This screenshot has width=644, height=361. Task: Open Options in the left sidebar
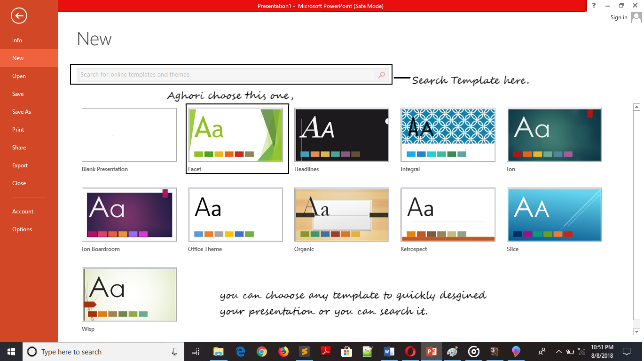click(x=22, y=229)
